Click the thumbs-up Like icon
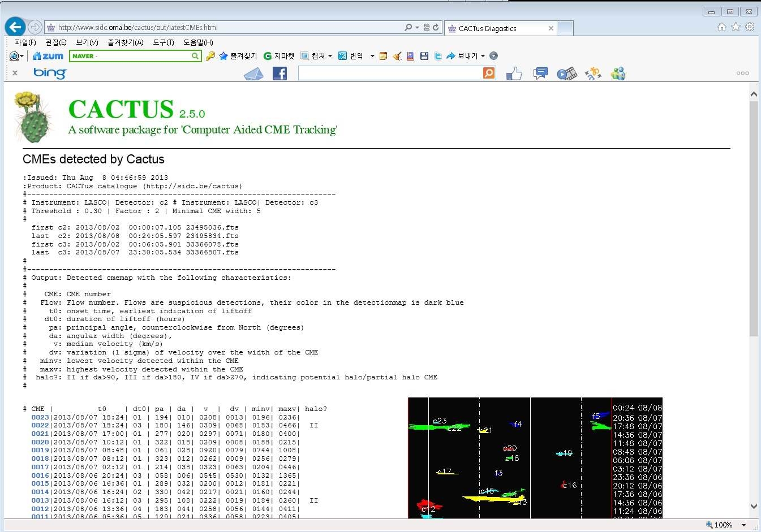This screenshot has height=532, width=761. tap(514, 73)
